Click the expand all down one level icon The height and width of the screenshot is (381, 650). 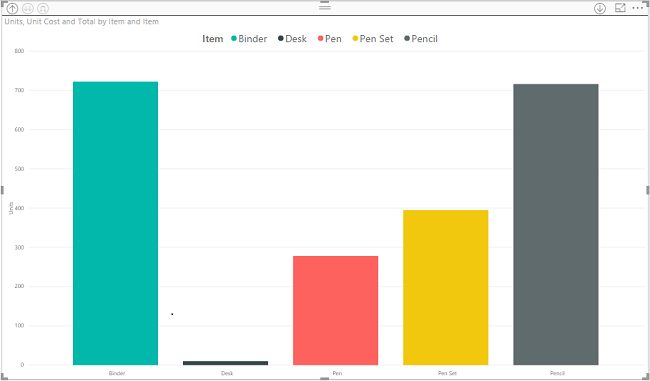pyautogui.click(x=43, y=8)
